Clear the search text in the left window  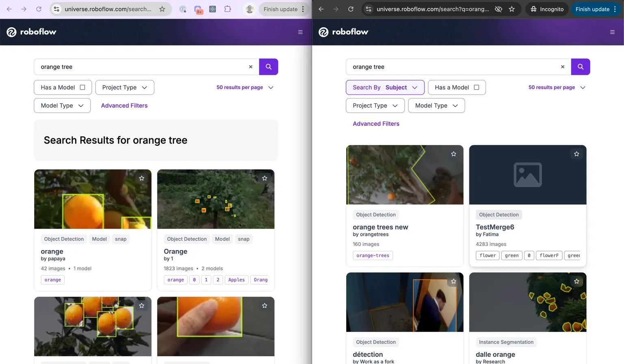coord(251,67)
